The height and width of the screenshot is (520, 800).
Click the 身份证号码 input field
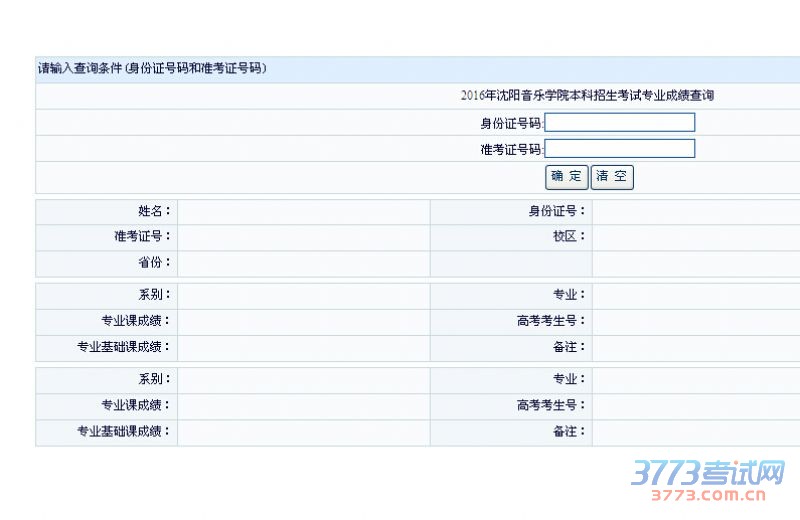point(619,123)
